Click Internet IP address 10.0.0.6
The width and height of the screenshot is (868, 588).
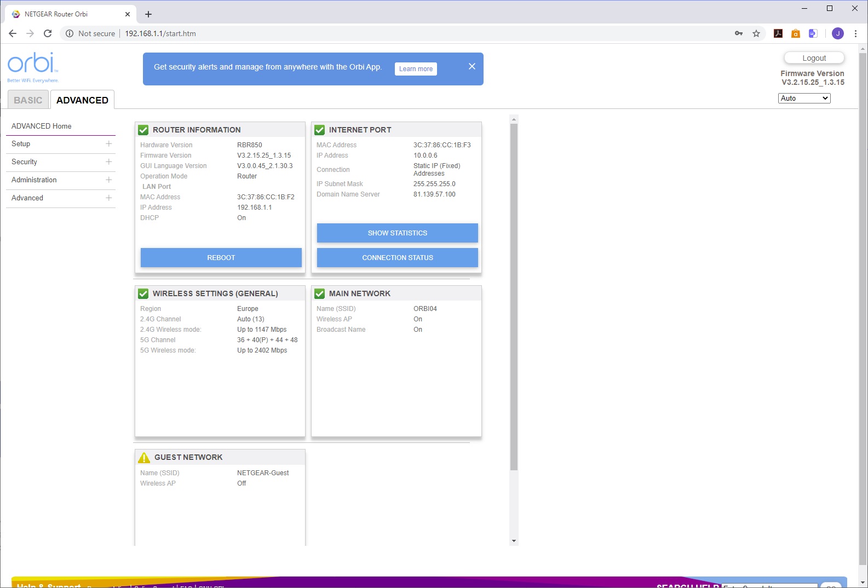(x=426, y=155)
